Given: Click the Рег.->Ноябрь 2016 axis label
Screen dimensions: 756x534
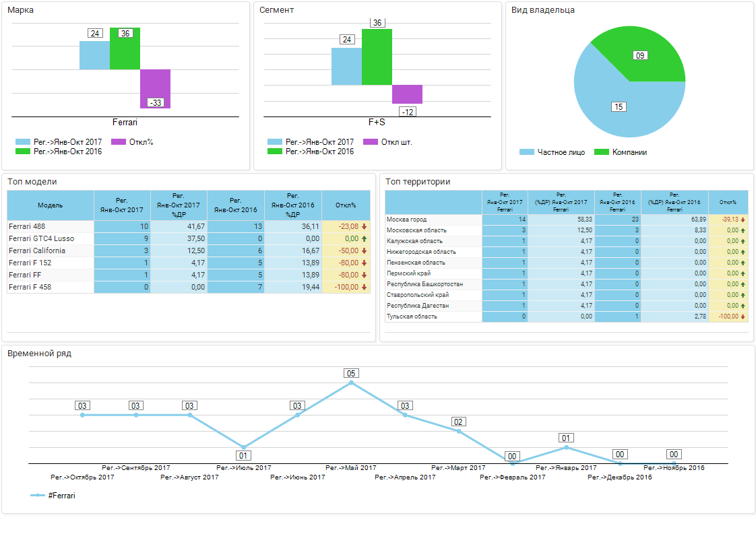Looking at the screenshot, I should click(674, 467).
